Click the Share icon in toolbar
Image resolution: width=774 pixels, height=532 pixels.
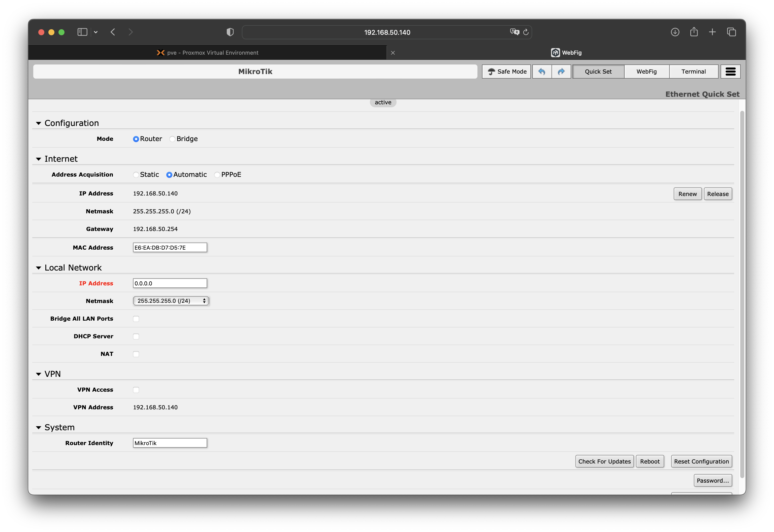tap(694, 32)
